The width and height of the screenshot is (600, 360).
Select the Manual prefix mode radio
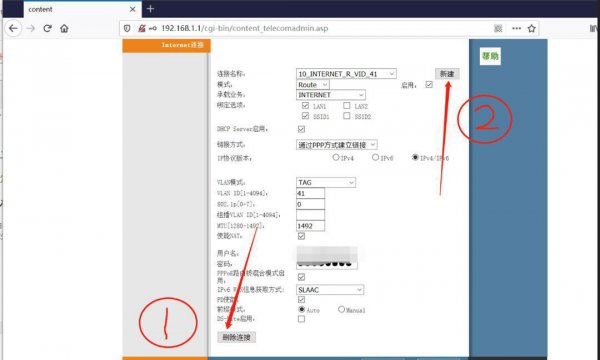(341, 309)
